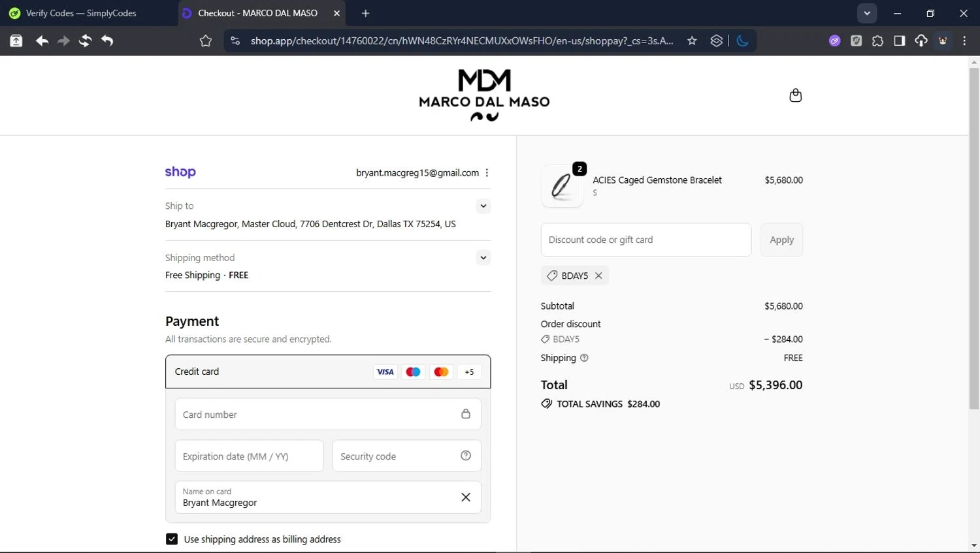Click the square extension icon beside purple one

(x=857, y=41)
